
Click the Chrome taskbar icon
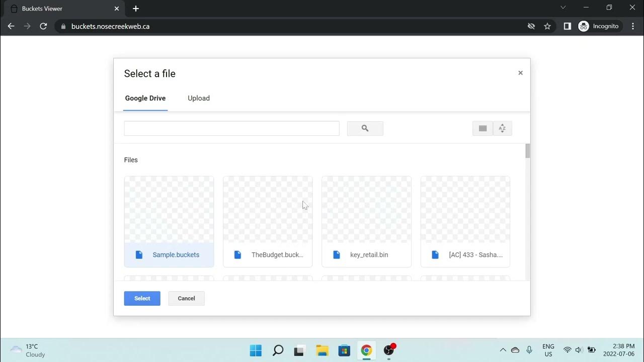pos(366,350)
